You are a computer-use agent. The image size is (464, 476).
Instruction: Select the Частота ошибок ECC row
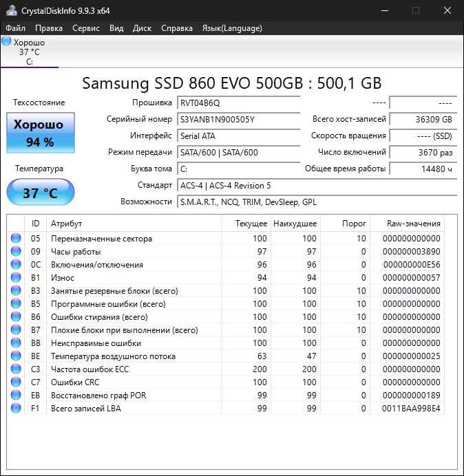click(x=226, y=369)
